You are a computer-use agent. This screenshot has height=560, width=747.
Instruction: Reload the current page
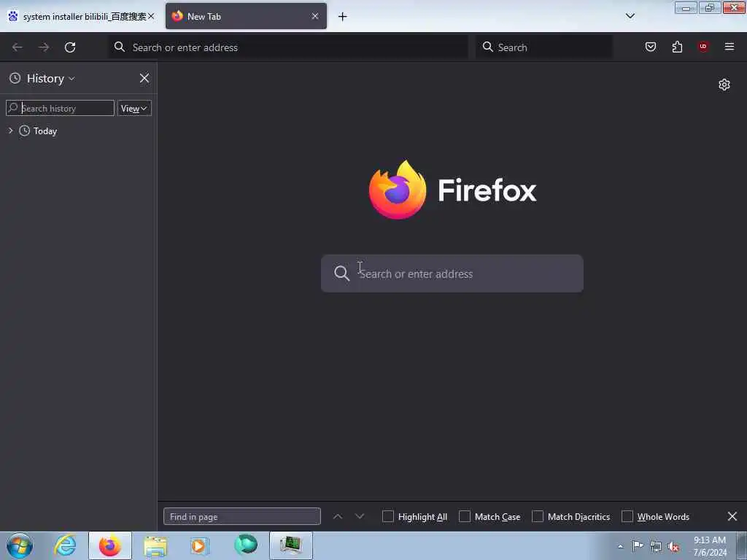tap(70, 47)
